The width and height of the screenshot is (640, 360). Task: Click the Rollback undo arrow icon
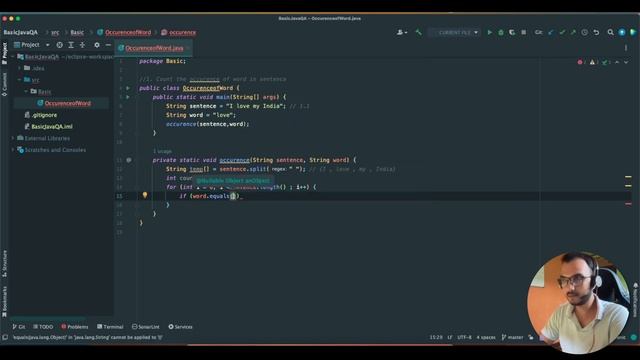pos(596,32)
